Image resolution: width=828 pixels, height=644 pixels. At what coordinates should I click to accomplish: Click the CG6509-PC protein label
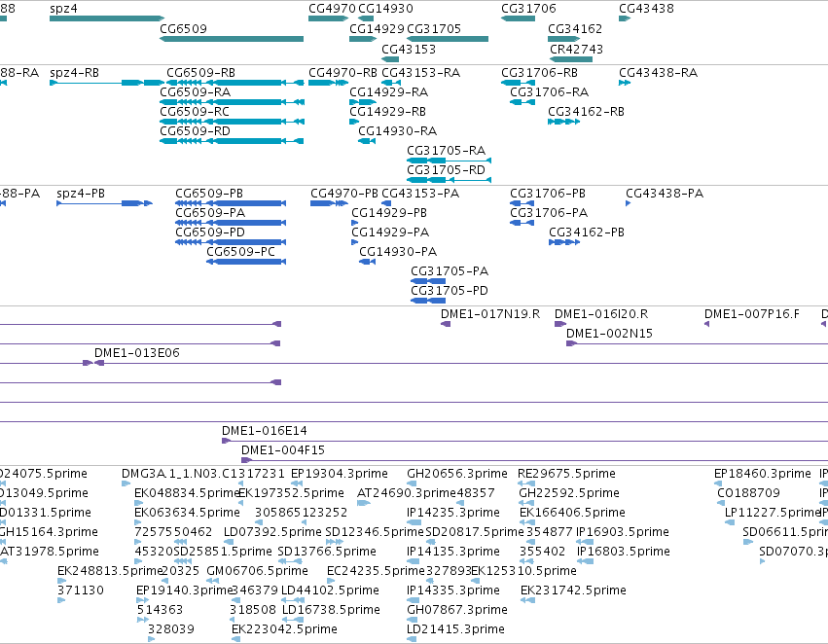point(240,252)
